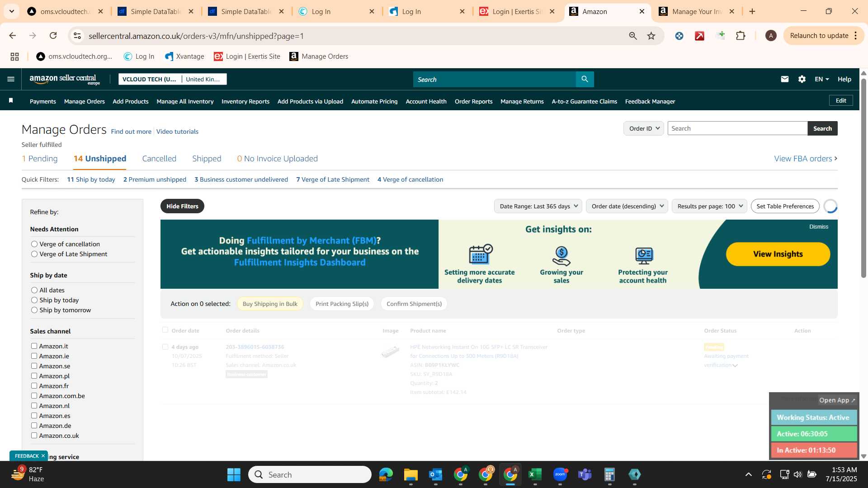
Task: Open Excel from the taskbar
Action: point(535,474)
